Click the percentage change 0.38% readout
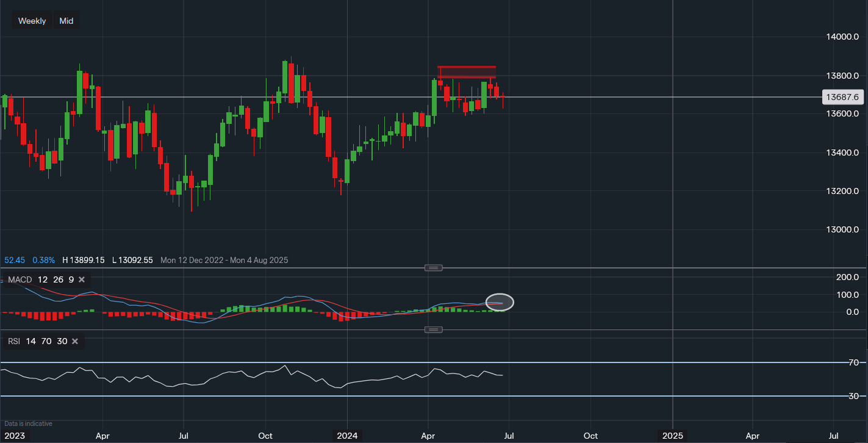868x443 pixels. click(x=43, y=260)
